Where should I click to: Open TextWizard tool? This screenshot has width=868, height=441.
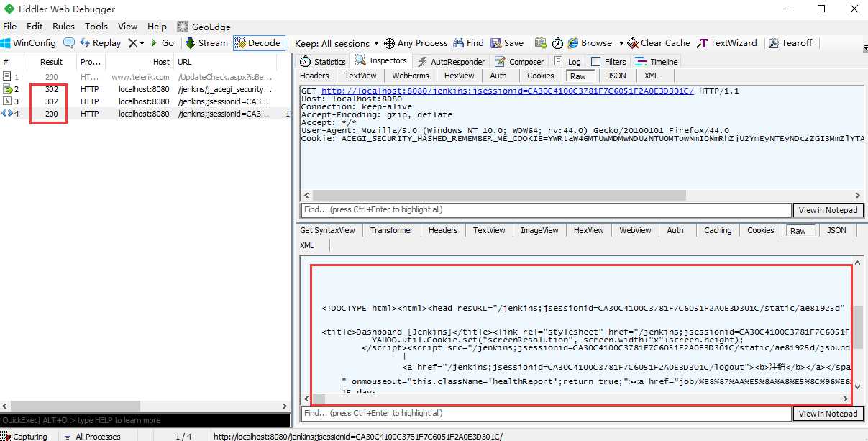coord(727,43)
